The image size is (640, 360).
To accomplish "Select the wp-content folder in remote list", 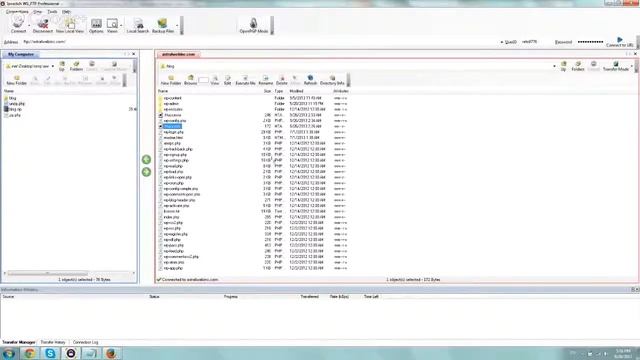I will (x=172, y=98).
